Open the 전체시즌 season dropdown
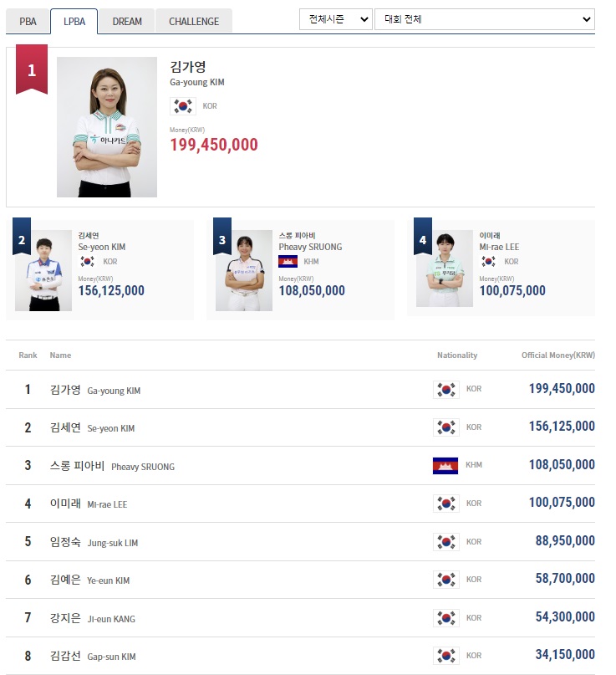This screenshot has width=616, height=675. (335, 17)
